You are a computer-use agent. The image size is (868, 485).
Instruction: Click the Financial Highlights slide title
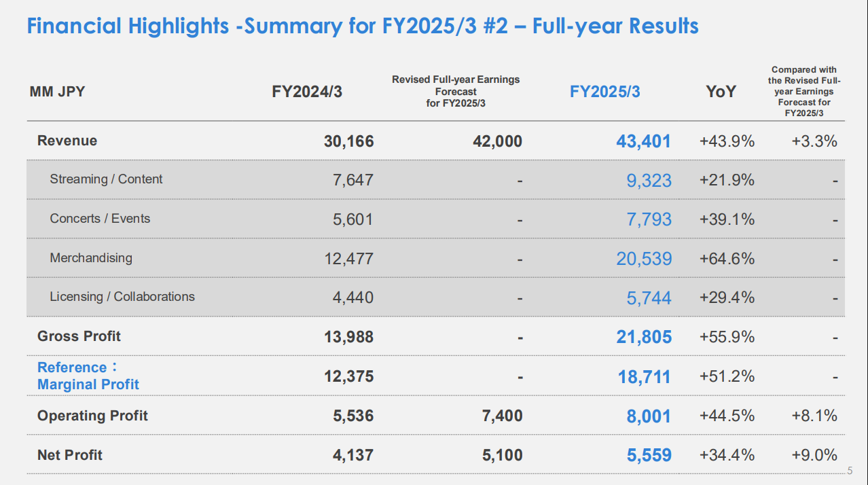(x=362, y=26)
